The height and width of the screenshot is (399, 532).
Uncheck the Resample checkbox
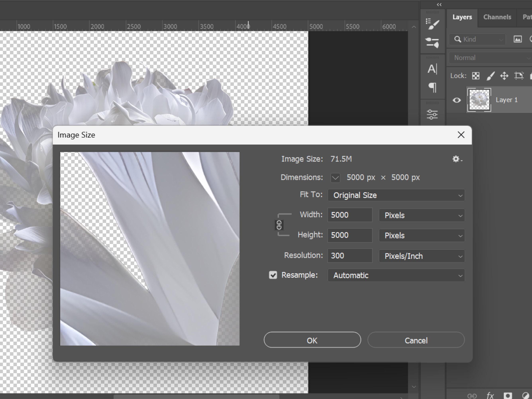point(273,275)
